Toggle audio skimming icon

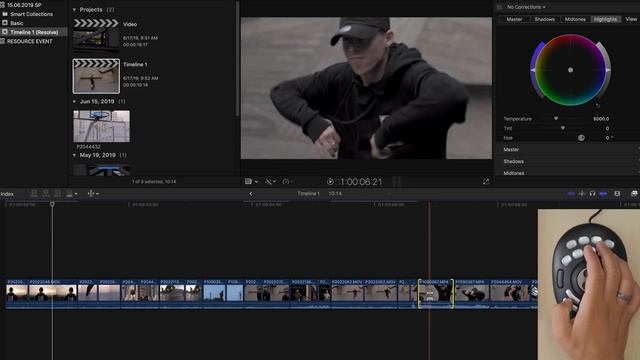pos(582,193)
